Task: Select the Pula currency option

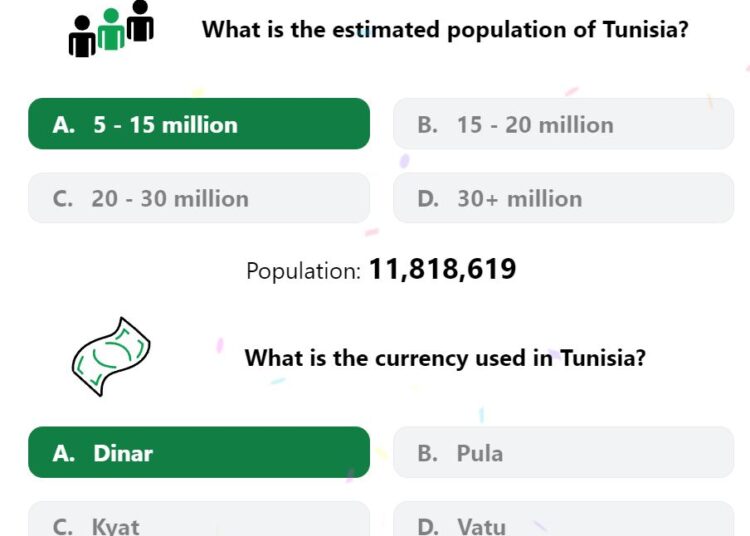Action: (563, 452)
